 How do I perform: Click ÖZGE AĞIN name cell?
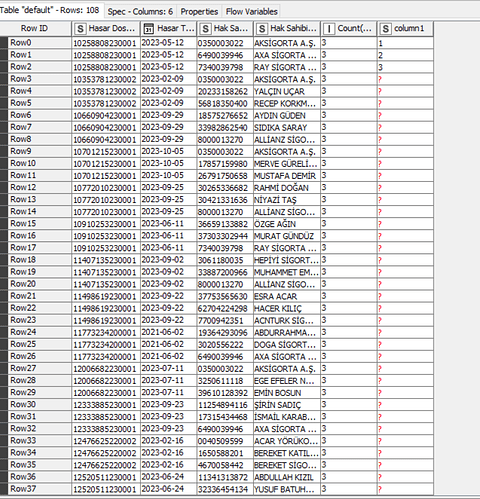pos(287,224)
